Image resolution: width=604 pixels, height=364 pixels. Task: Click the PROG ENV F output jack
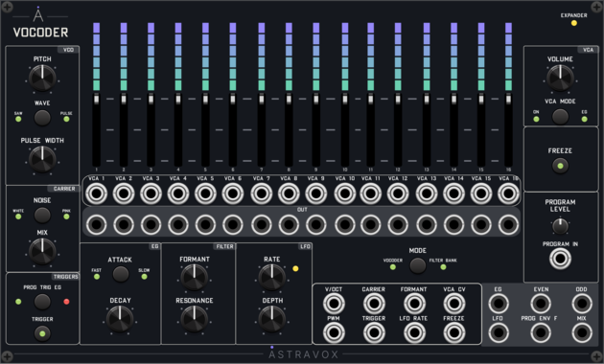(x=541, y=332)
